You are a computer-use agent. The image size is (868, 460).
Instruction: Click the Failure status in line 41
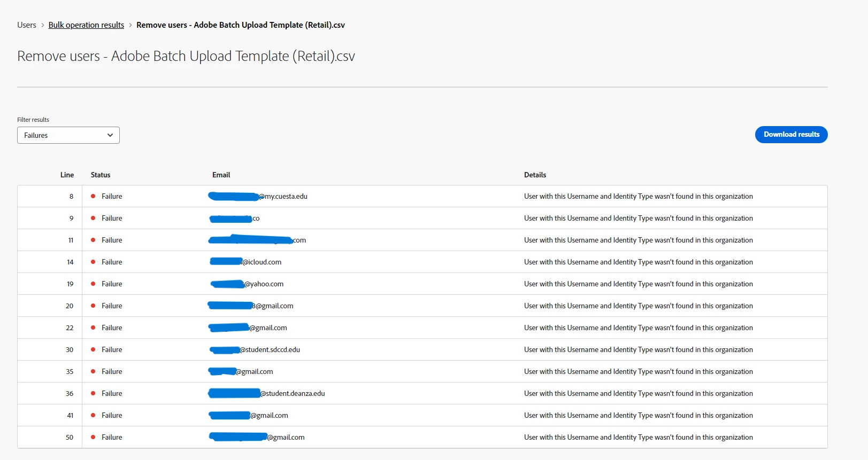point(112,416)
